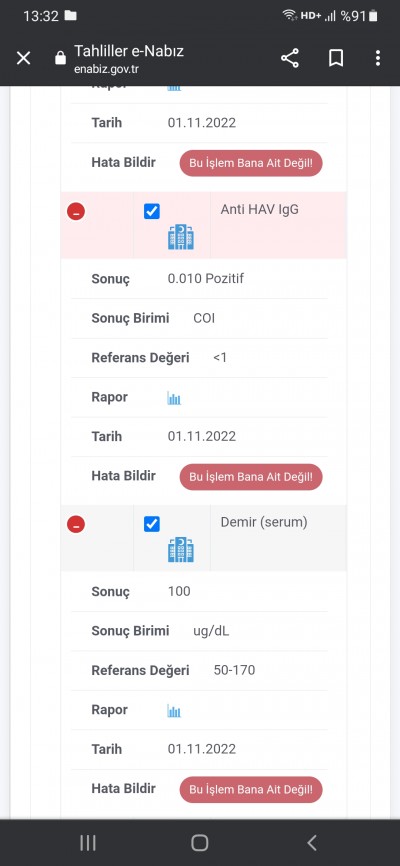Open Anti HAV IgG report chart icon
The image size is (400, 866).
click(x=174, y=398)
